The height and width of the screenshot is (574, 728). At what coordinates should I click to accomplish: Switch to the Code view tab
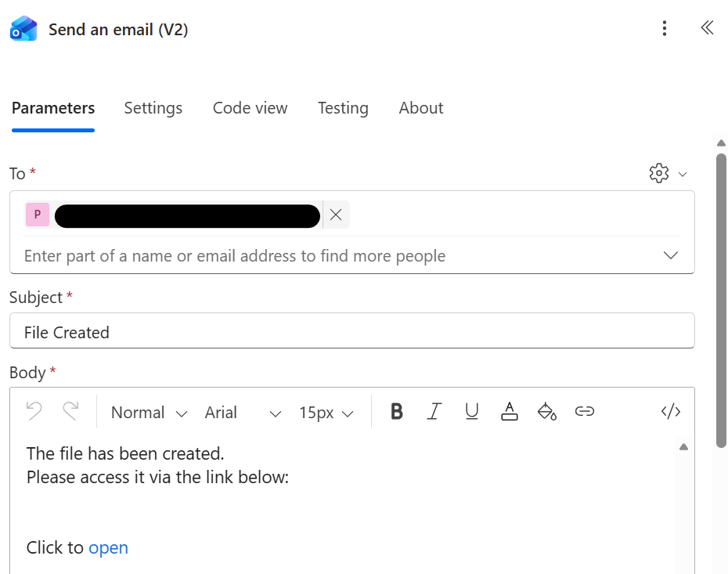point(250,108)
